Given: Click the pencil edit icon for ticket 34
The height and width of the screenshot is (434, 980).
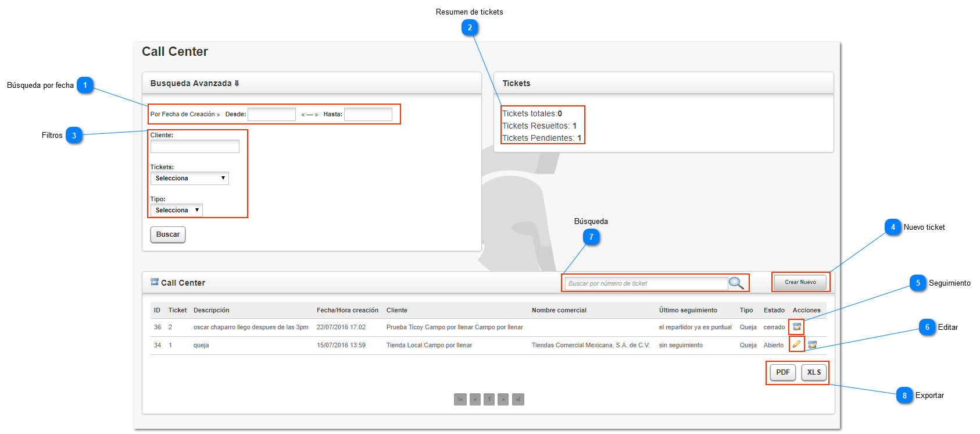Looking at the screenshot, I should (x=796, y=344).
